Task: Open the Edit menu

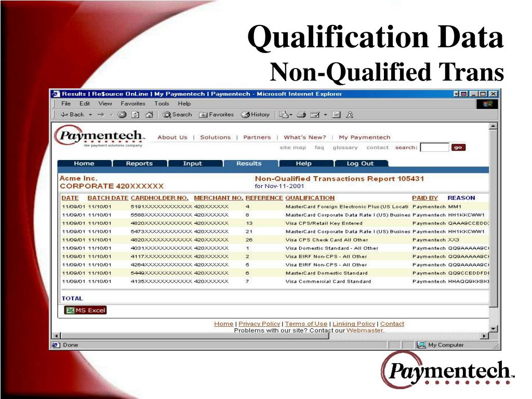Action: (x=85, y=103)
